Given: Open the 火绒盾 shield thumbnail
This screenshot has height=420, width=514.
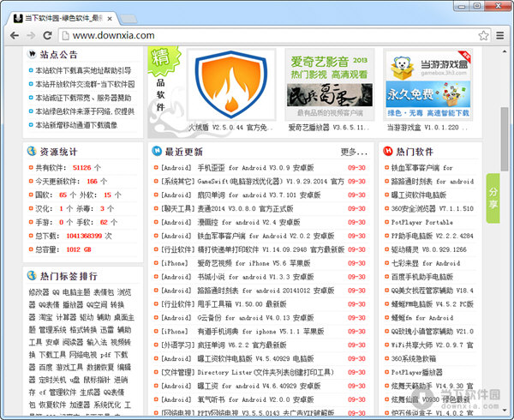Looking at the screenshot, I should click(231, 84).
